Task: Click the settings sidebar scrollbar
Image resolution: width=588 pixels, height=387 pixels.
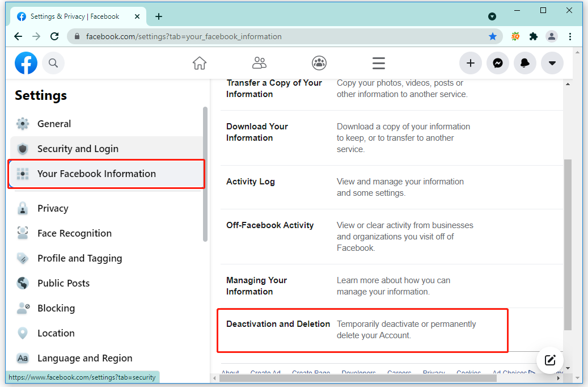Action: [x=205, y=174]
